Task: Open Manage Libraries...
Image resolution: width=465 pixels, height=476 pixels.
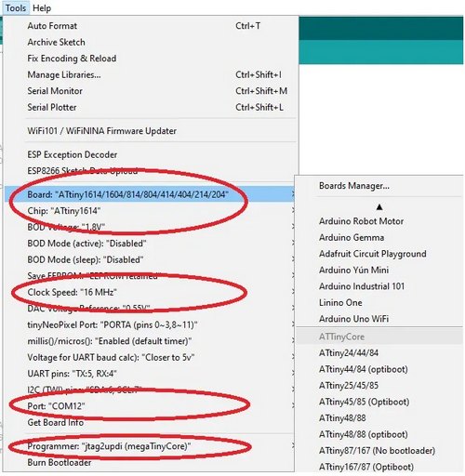Action: [151, 74]
